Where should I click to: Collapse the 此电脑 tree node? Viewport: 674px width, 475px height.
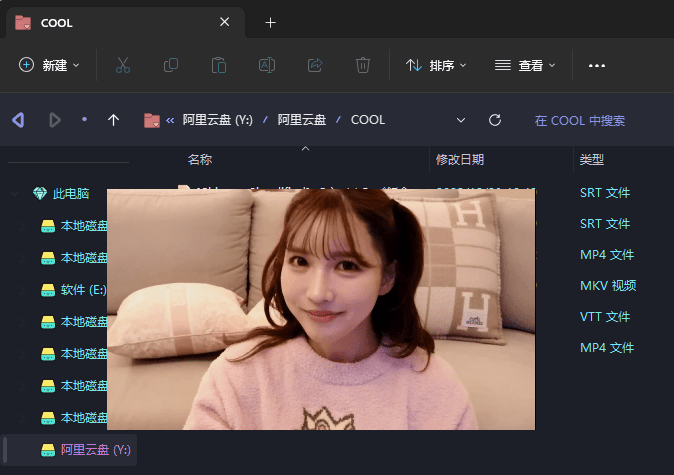click(15, 194)
